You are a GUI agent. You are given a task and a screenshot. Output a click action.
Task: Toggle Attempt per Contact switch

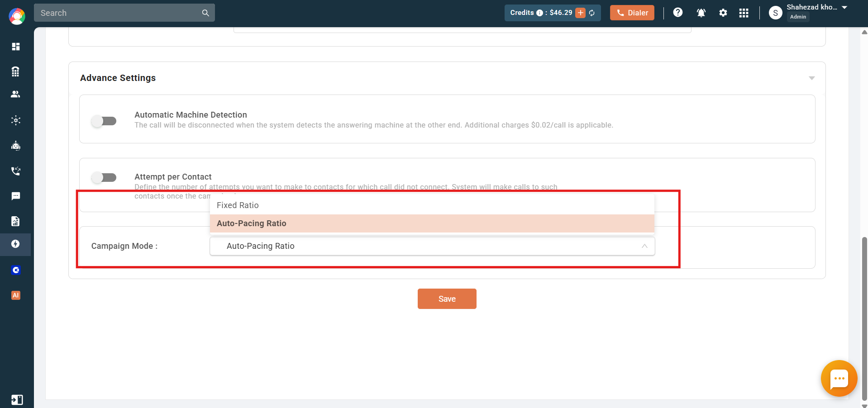[104, 177]
